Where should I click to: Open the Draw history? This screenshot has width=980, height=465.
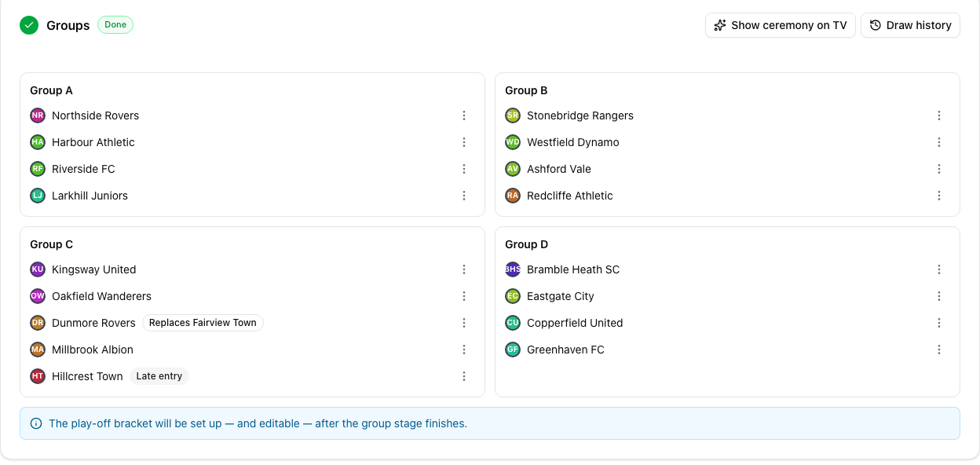[x=911, y=25]
